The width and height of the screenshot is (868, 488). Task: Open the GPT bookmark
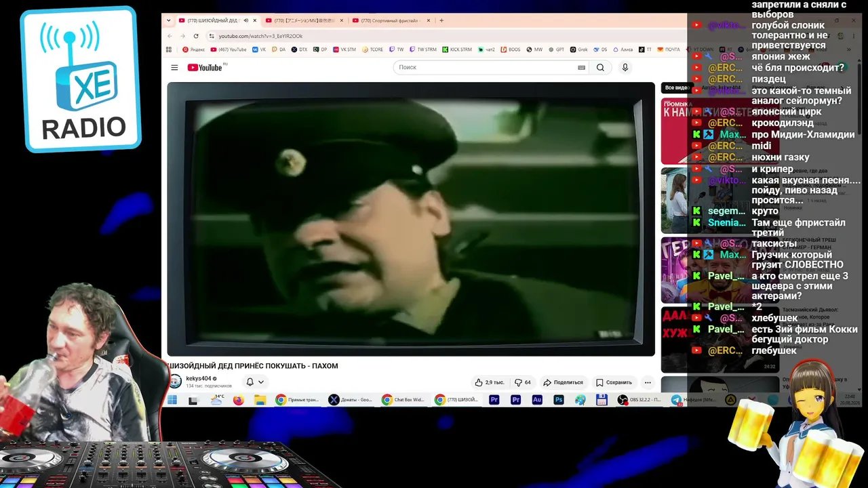556,49
